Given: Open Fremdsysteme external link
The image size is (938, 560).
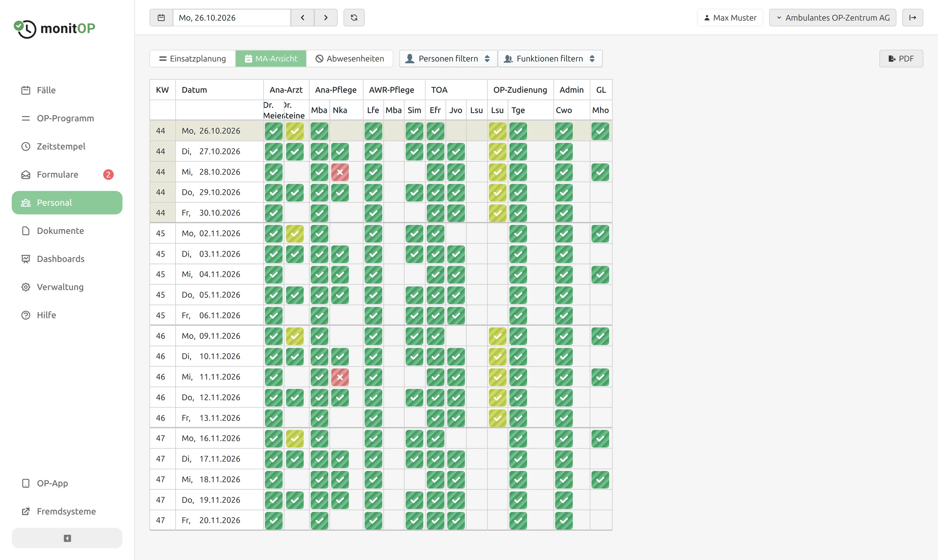Looking at the screenshot, I should coord(67,511).
